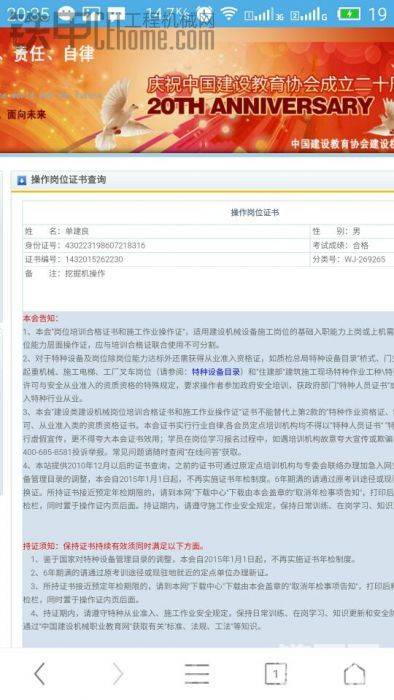Tap the 3G signal strength icon

click(264, 14)
